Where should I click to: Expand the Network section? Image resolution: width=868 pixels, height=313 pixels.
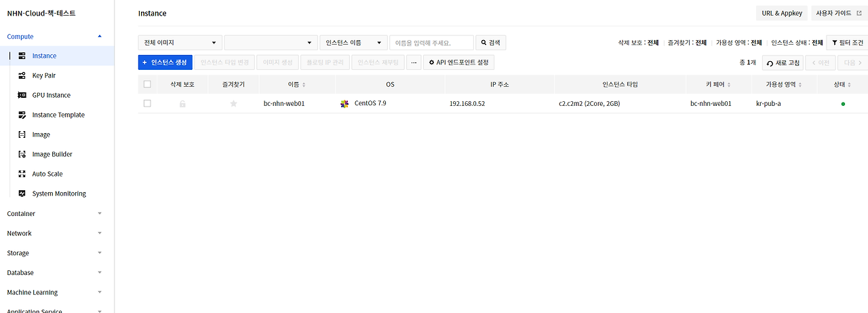pyautogui.click(x=100, y=233)
